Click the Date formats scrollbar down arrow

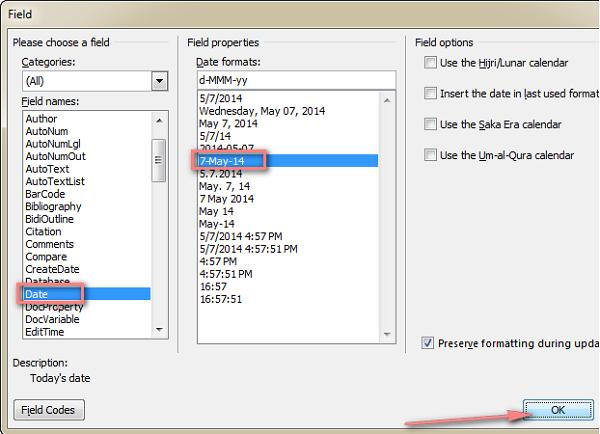(x=387, y=334)
